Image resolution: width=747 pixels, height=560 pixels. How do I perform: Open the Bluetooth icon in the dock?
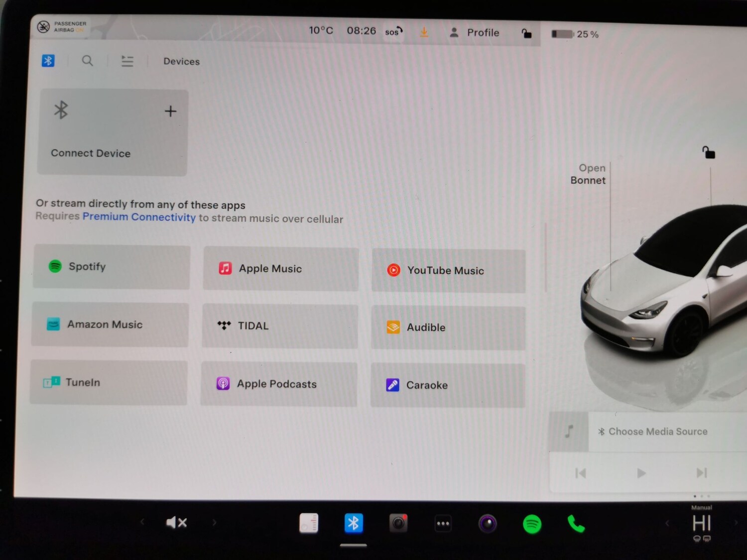[354, 523]
